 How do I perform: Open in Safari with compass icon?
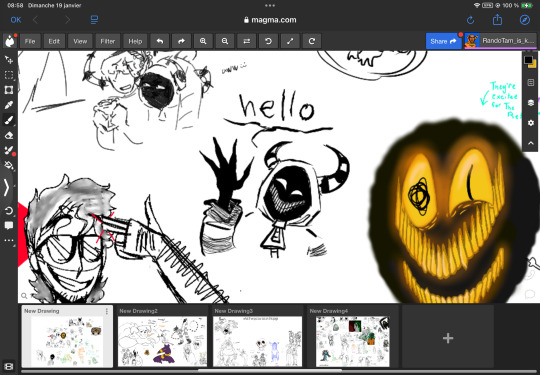pyautogui.click(x=525, y=20)
